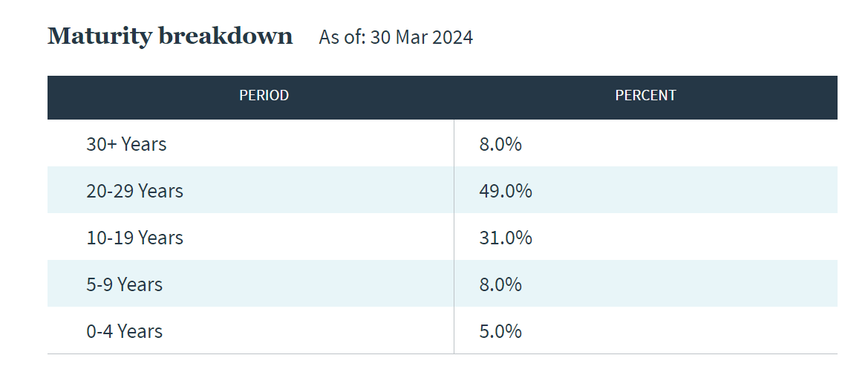Screen dimensions: 868x378
Task: Click the 8.0% value for 5-9 Years
Action: (x=500, y=284)
